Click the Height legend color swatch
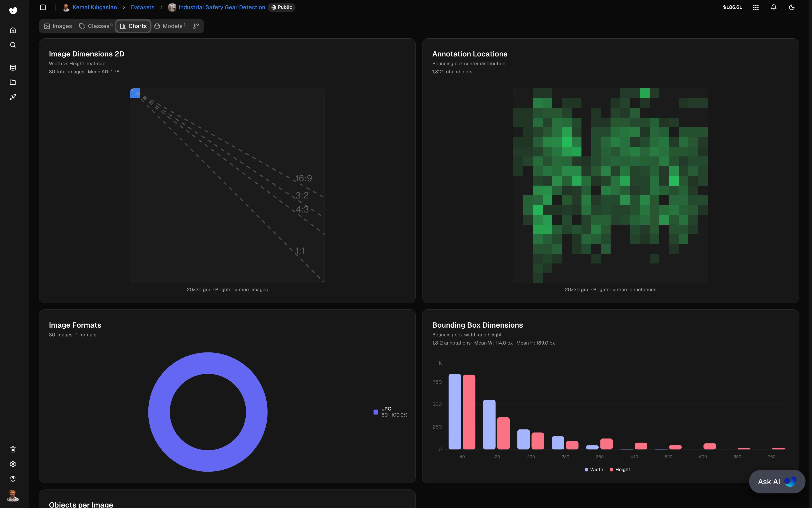The height and width of the screenshot is (508, 812). point(611,470)
